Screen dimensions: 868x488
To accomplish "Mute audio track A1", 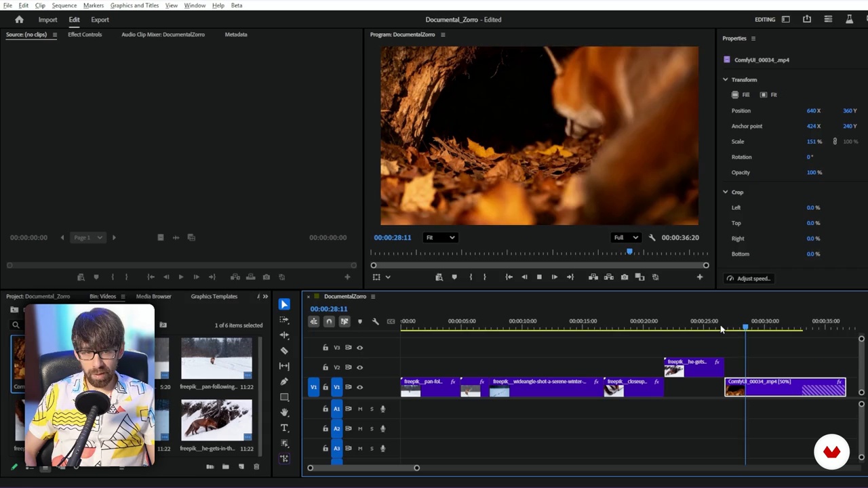I will click(x=360, y=409).
